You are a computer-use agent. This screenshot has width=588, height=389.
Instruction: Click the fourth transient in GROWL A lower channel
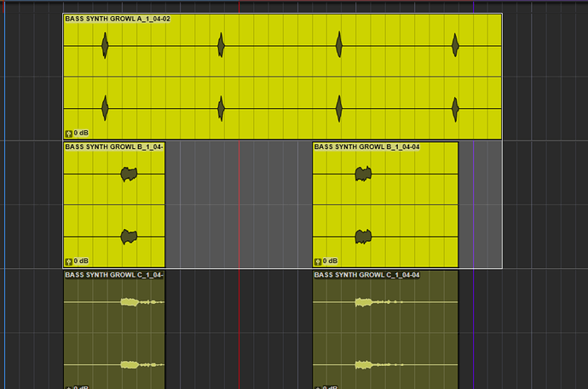(x=455, y=109)
